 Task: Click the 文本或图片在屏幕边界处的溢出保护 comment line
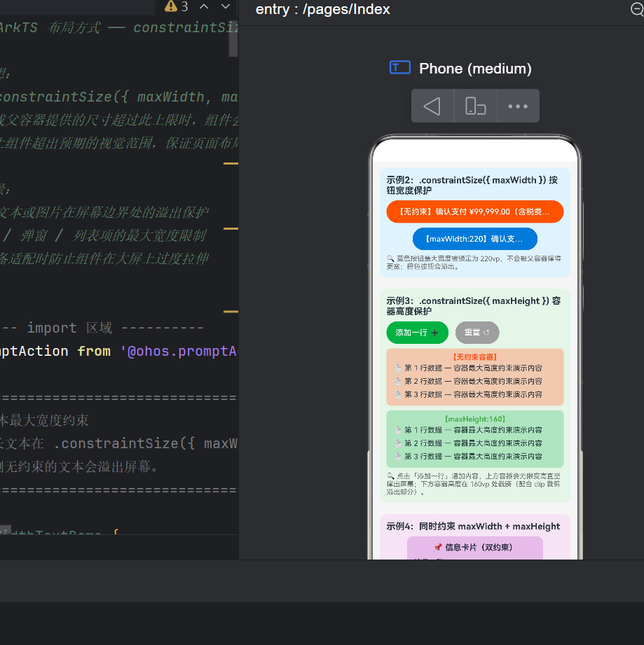[x=104, y=212]
